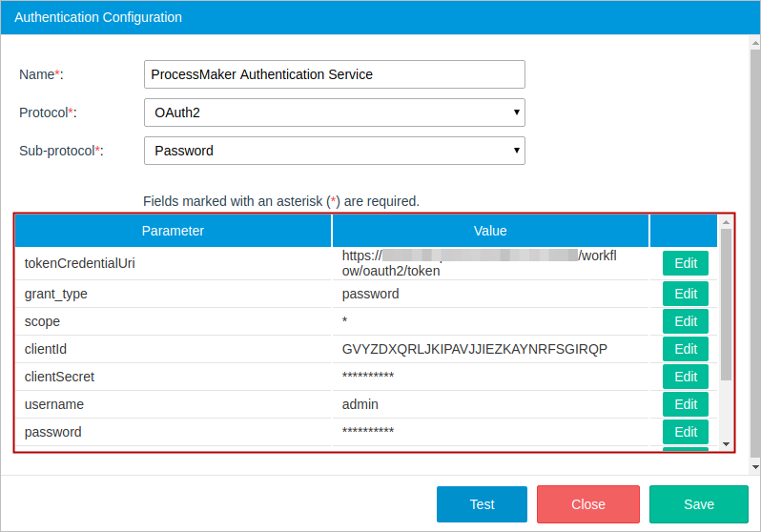Open the Protocol dropdown showing OAuth2
761x532 pixels.
(x=334, y=113)
